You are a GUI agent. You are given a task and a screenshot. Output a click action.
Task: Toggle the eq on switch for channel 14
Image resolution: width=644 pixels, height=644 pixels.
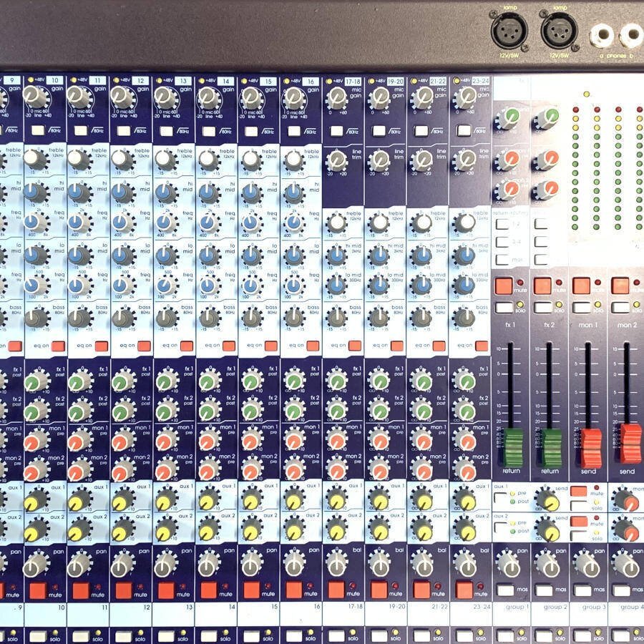click(x=230, y=346)
